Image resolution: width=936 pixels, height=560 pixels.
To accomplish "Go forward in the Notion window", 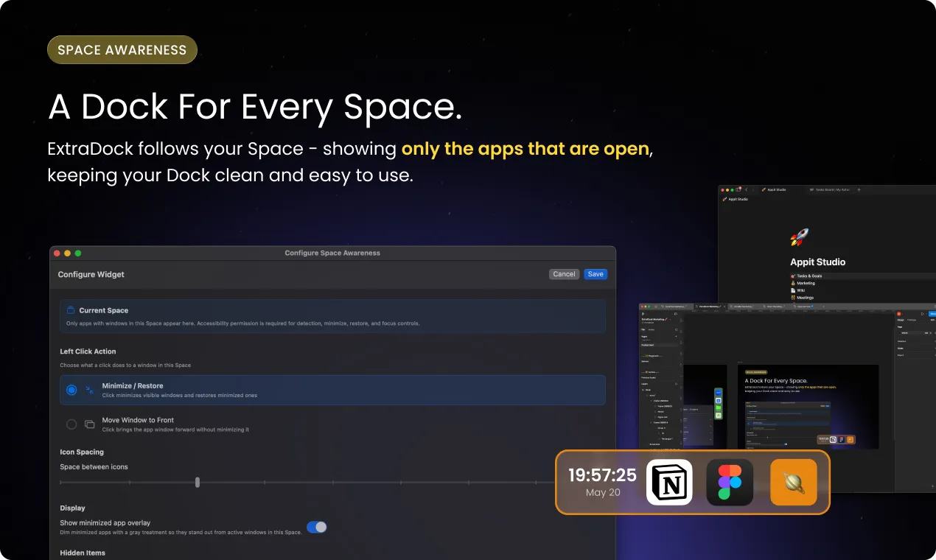I will point(753,189).
